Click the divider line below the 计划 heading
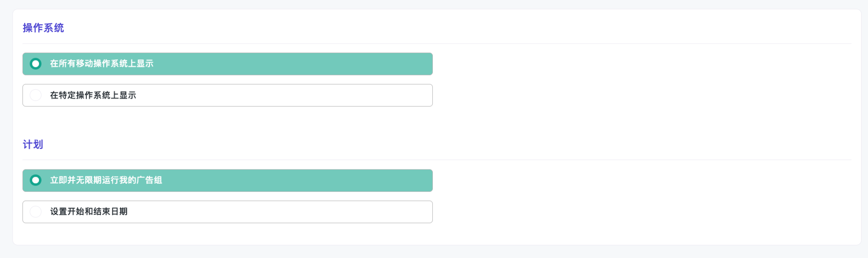 point(437,160)
